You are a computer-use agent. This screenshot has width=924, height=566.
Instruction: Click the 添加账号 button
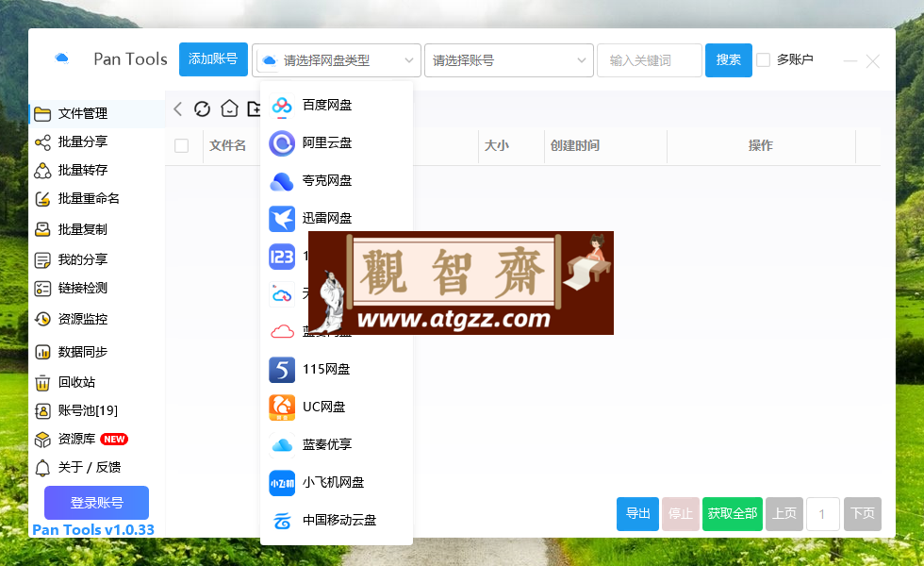(x=213, y=58)
